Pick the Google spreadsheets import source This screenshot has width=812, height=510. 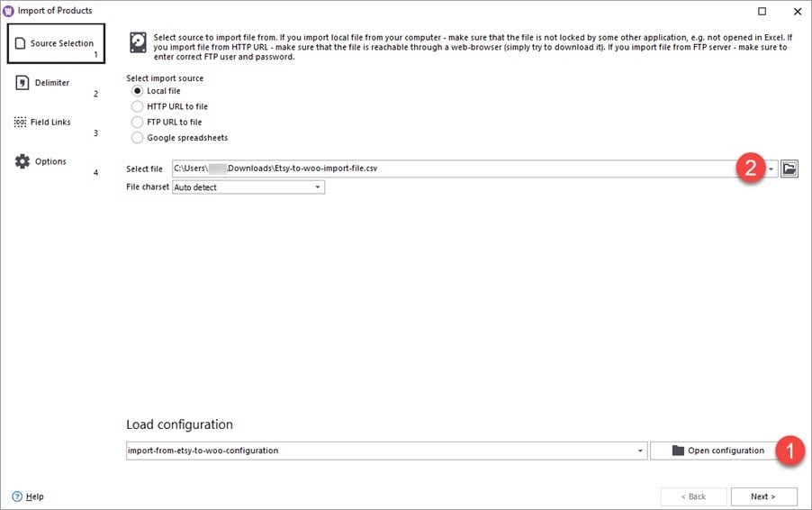(x=137, y=138)
